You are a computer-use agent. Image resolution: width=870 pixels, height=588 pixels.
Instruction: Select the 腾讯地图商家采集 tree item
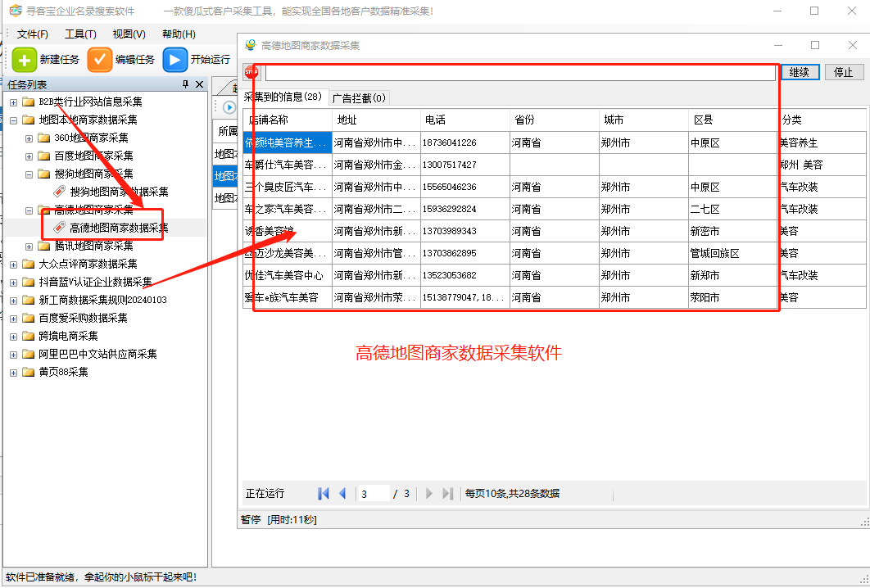pos(93,247)
